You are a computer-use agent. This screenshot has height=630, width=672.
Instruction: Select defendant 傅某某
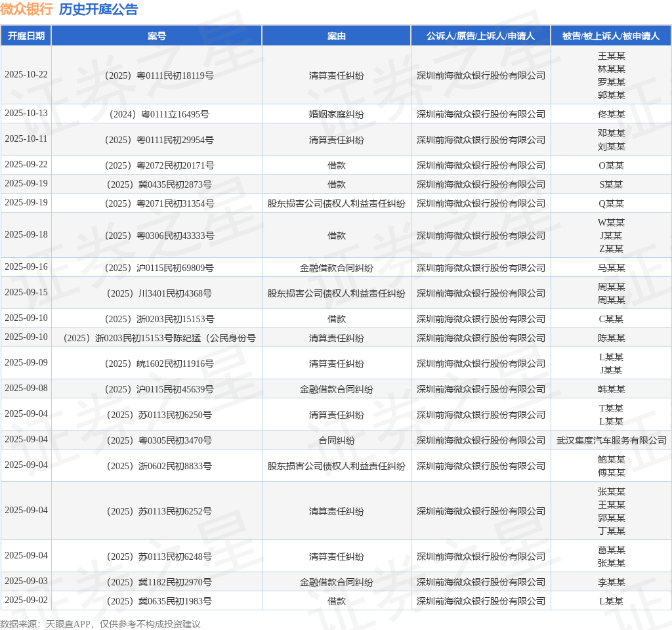pyautogui.click(x=611, y=472)
